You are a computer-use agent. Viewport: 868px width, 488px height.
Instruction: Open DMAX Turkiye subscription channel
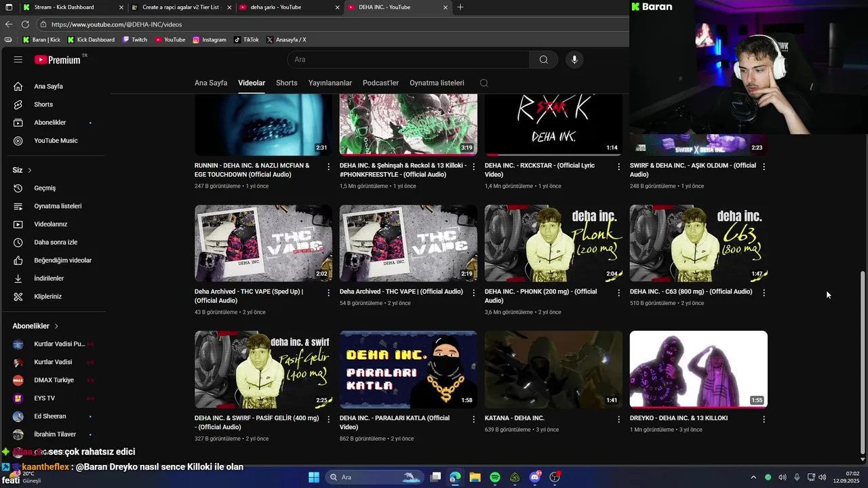click(54, 380)
